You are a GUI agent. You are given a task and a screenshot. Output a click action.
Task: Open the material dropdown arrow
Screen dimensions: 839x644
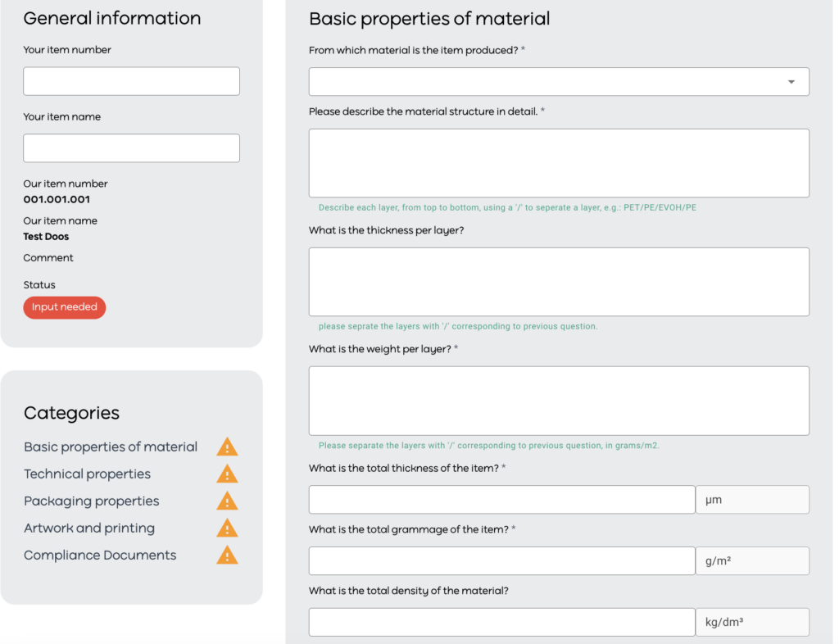[x=791, y=82]
